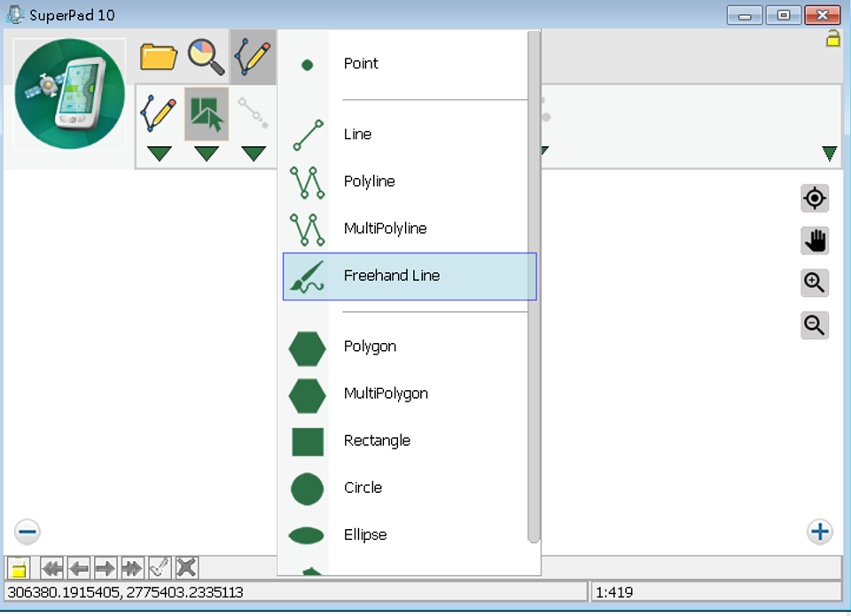This screenshot has height=616, width=851.
Task: Click the zoom out magnifier tool
Action: (x=815, y=325)
